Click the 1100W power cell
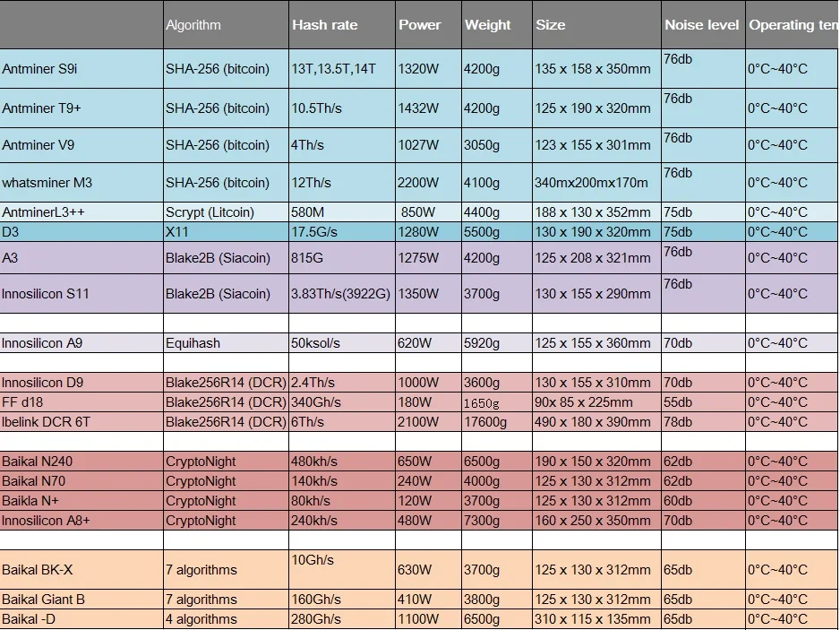This screenshot has height=630, width=840. tap(429, 619)
